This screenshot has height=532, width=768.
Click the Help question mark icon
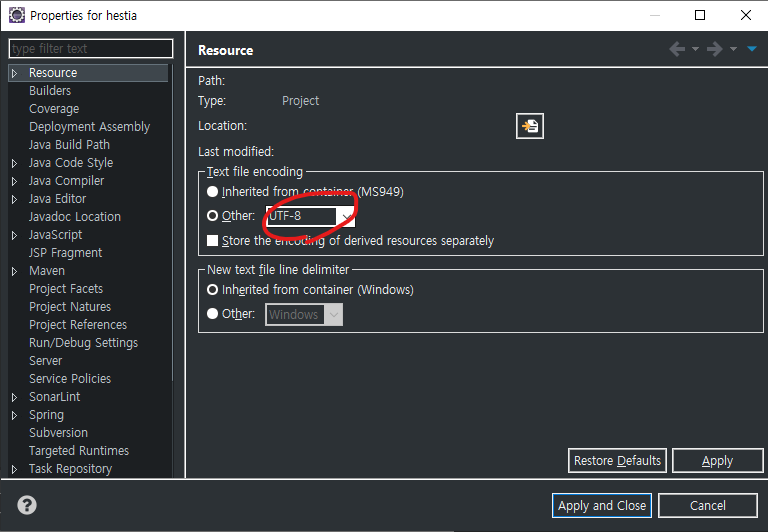click(x=27, y=505)
